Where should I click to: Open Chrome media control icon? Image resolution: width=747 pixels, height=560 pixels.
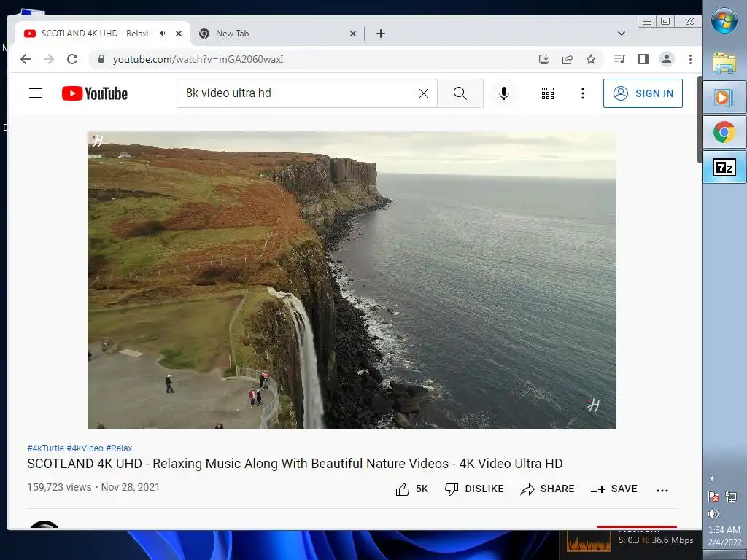pyautogui.click(x=619, y=59)
